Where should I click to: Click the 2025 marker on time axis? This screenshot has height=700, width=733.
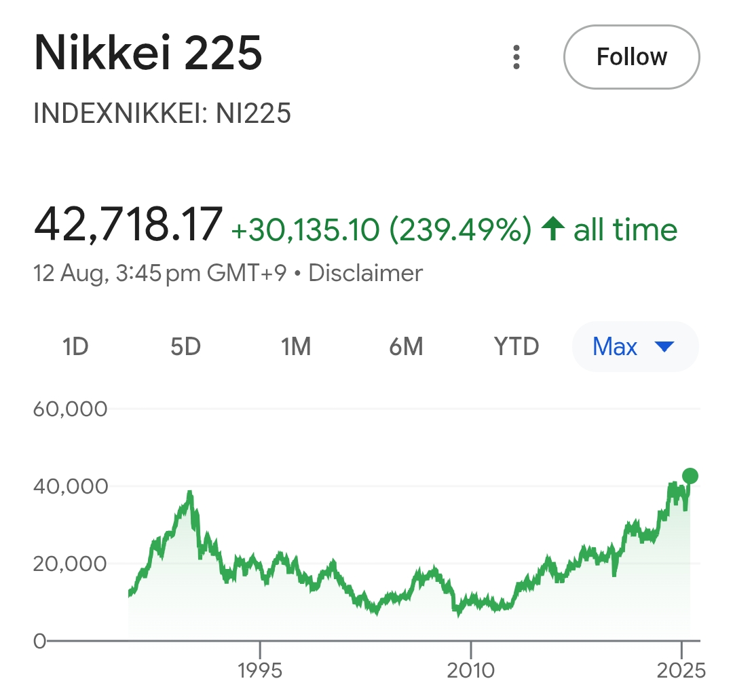tap(681, 670)
